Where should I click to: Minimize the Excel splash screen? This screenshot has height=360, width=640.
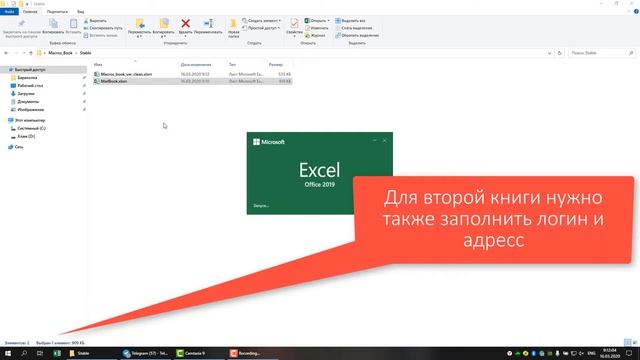[x=375, y=140]
